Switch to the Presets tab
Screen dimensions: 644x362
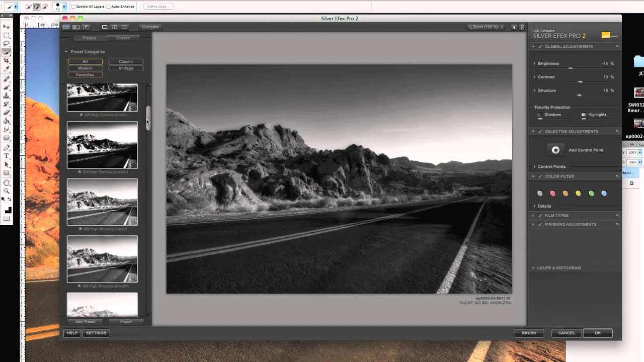pyautogui.click(x=89, y=38)
